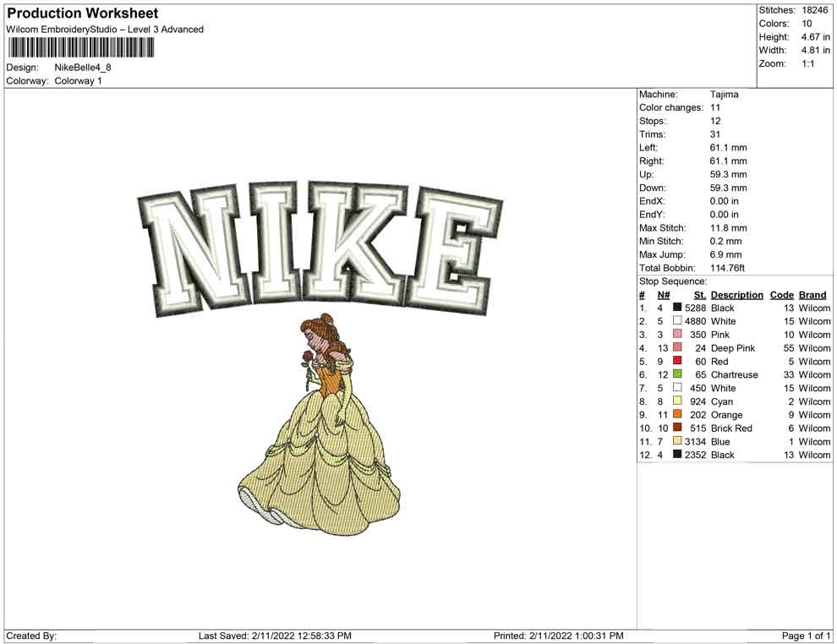Image resolution: width=837 pixels, height=644 pixels.
Task: Click the design name 'NikeBelle4_8'
Action: [x=83, y=68]
